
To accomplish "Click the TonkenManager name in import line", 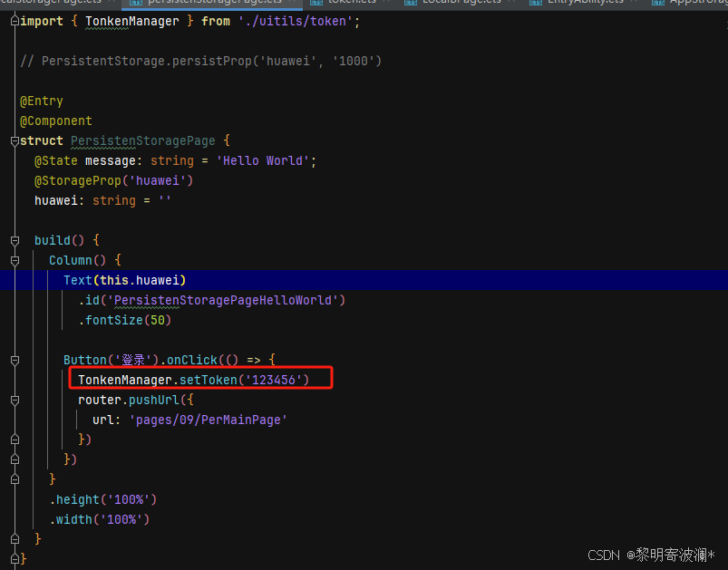I will [x=131, y=22].
